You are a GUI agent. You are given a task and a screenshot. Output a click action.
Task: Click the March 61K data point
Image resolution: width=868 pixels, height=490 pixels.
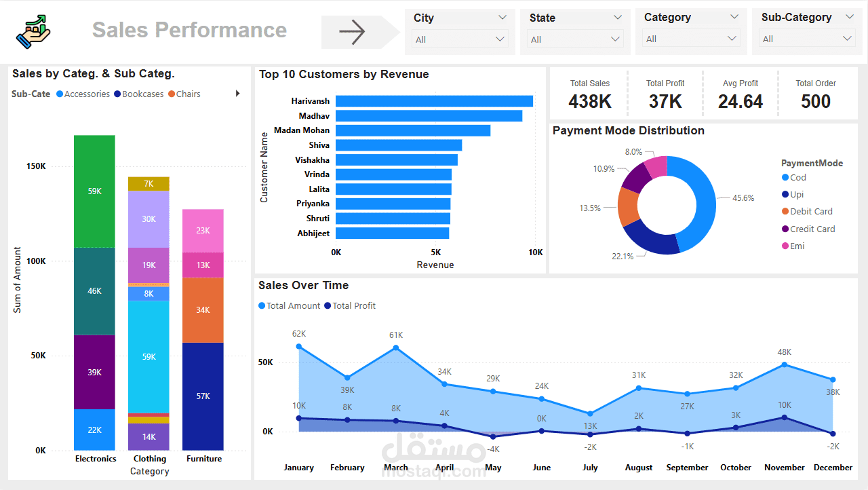coord(396,347)
